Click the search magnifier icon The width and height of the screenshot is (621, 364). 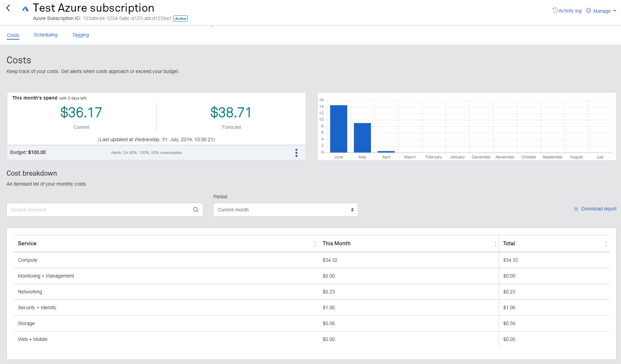(x=196, y=210)
